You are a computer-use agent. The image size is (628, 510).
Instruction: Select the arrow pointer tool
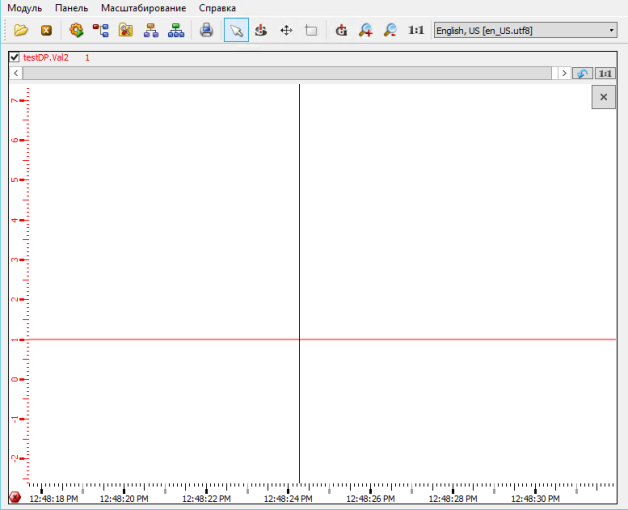236,31
